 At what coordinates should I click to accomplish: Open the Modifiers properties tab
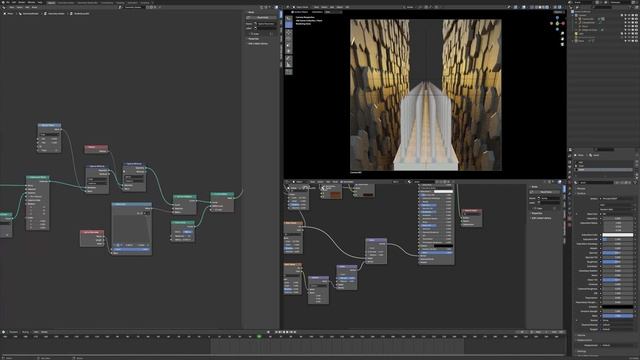pyautogui.click(x=570, y=193)
